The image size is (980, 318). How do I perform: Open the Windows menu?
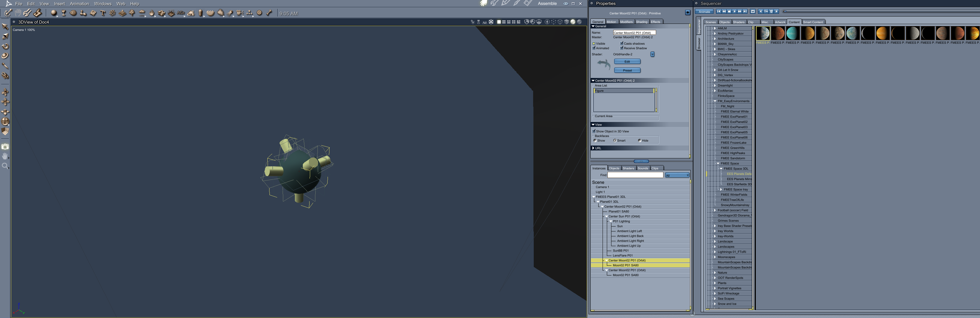coord(103,4)
